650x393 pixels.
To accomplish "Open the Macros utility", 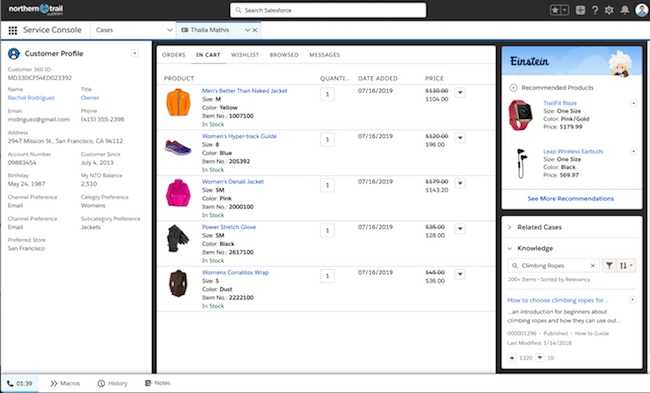I will pos(65,383).
